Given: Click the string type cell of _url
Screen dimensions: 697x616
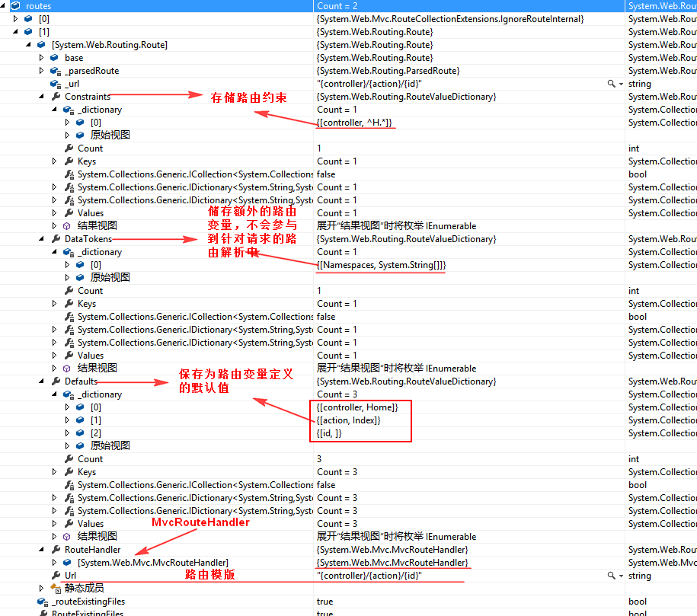Looking at the screenshot, I should (639, 84).
